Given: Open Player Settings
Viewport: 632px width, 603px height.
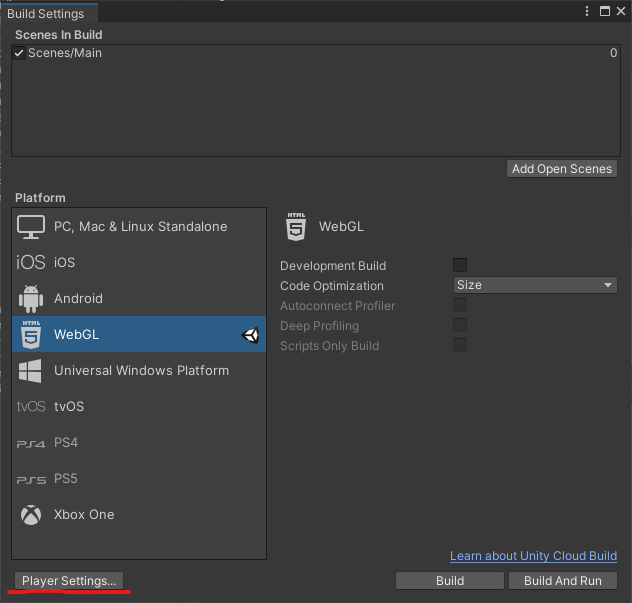Looking at the screenshot, I should pos(69,581).
